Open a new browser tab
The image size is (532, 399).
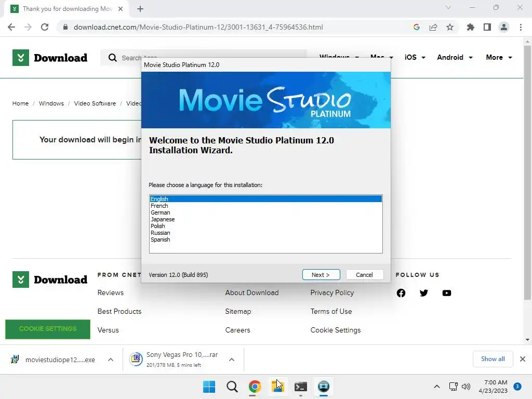[x=140, y=9]
